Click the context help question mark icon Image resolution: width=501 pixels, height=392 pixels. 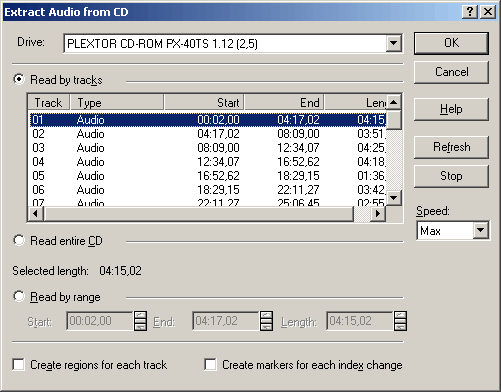click(470, 12)
